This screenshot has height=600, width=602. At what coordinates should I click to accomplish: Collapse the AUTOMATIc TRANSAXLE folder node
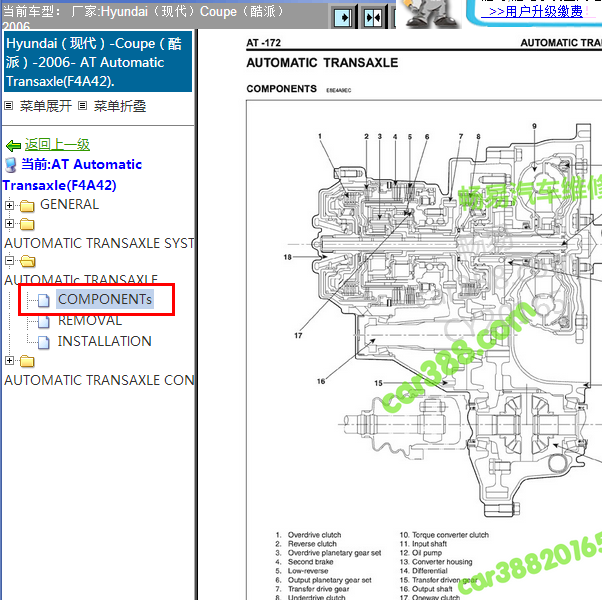coord(10,261)
